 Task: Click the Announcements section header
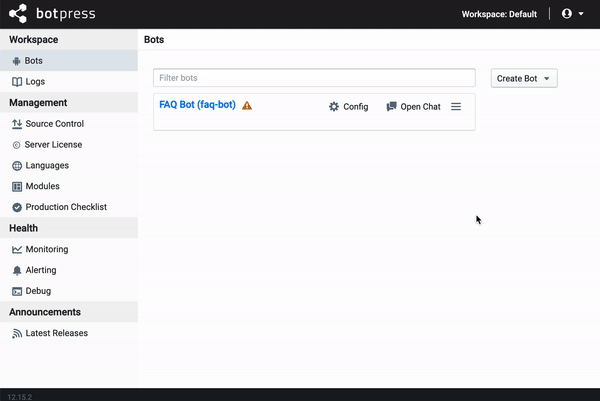point(45,312)
